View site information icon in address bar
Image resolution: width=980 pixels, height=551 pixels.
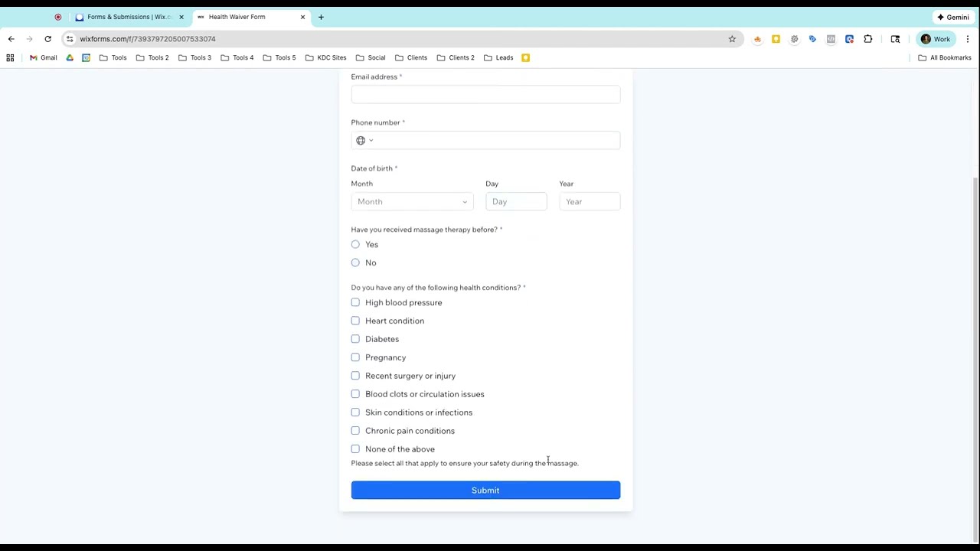(70, 39)
